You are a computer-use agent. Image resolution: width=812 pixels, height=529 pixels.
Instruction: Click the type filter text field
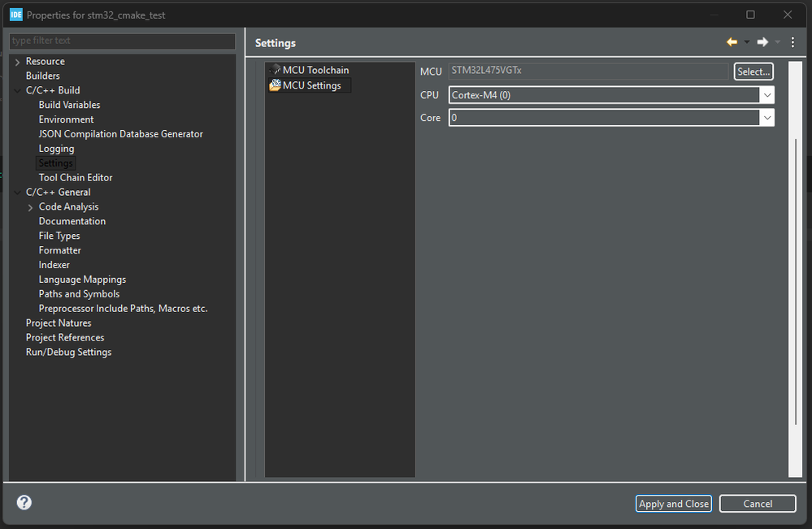click(122, 41)
